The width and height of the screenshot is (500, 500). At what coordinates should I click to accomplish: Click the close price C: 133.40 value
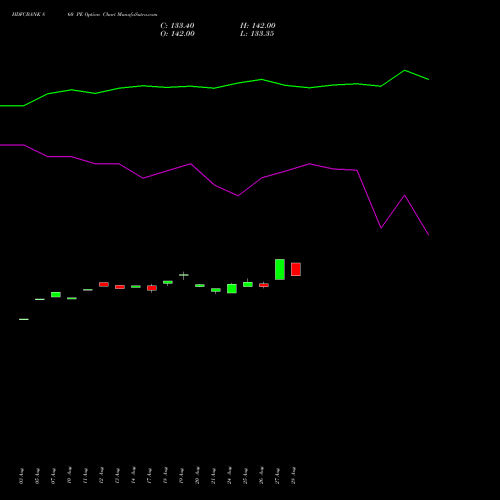pyautogui.click(x=177, y=26)
